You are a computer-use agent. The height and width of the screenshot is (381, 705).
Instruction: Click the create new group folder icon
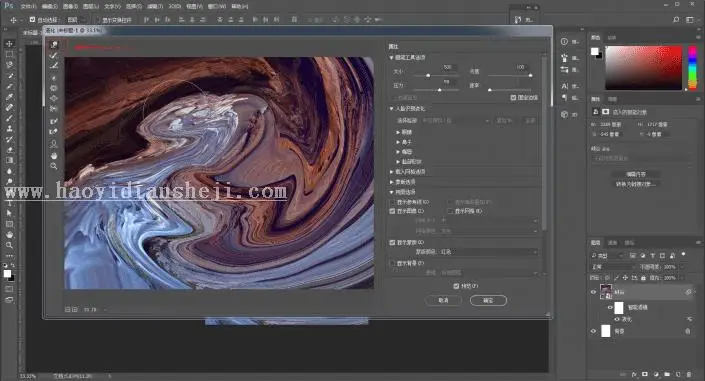[667, 374]
